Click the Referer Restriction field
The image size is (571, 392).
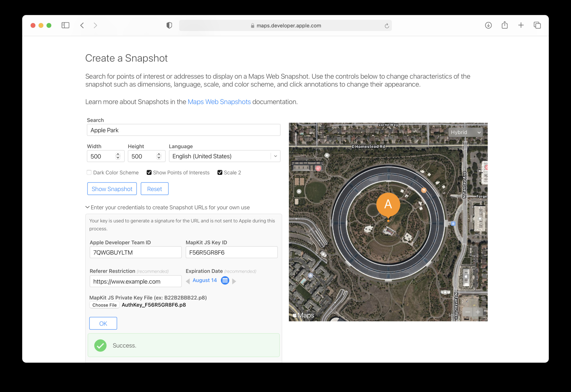pyautogui.click(x=136, y=281)
